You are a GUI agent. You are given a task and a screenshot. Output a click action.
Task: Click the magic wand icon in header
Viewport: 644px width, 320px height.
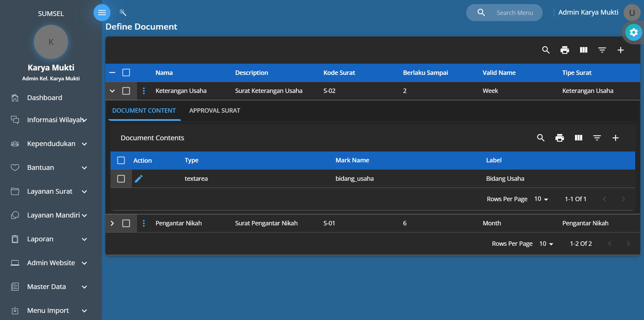click(123, 13)
